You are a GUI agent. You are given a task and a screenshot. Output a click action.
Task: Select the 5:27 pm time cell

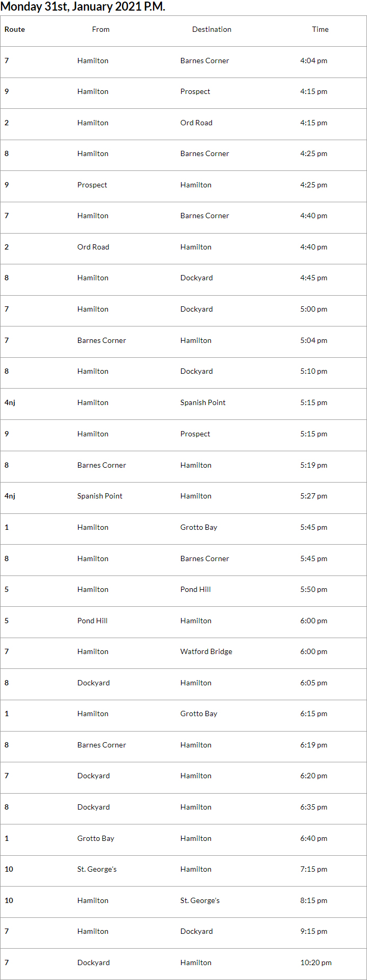[313, 496]
